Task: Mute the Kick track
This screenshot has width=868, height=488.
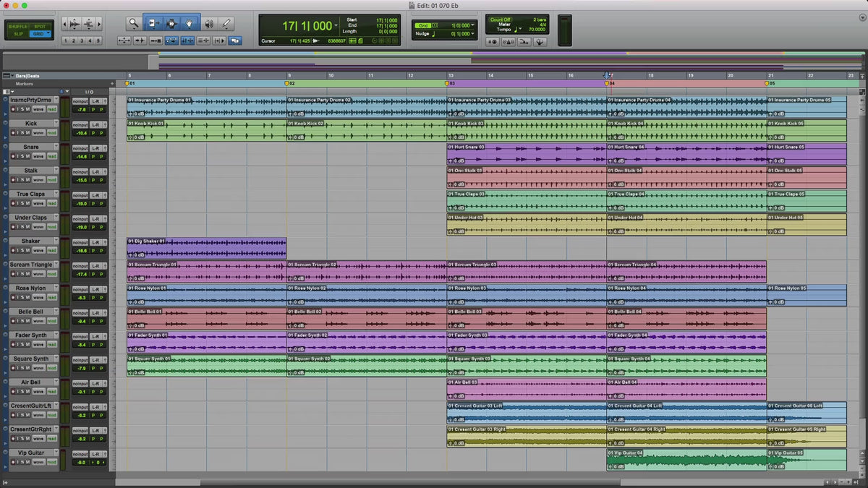Action: tap(27, 132)
